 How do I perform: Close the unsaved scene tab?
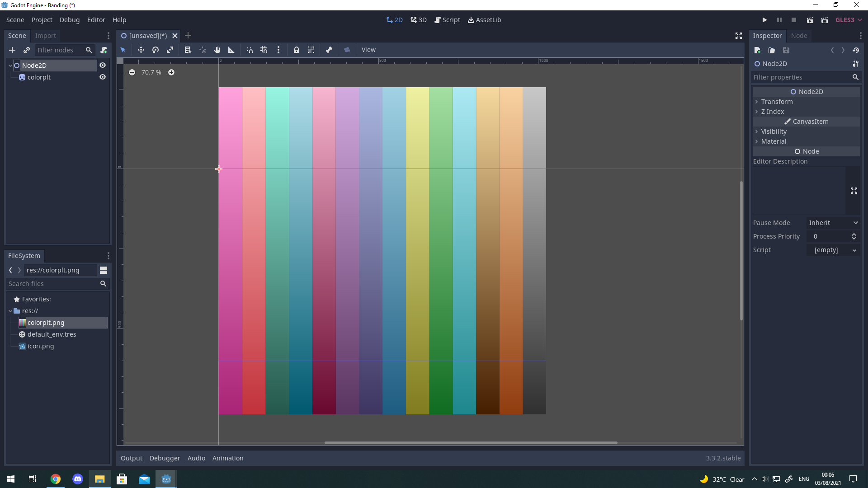(175, 36)
